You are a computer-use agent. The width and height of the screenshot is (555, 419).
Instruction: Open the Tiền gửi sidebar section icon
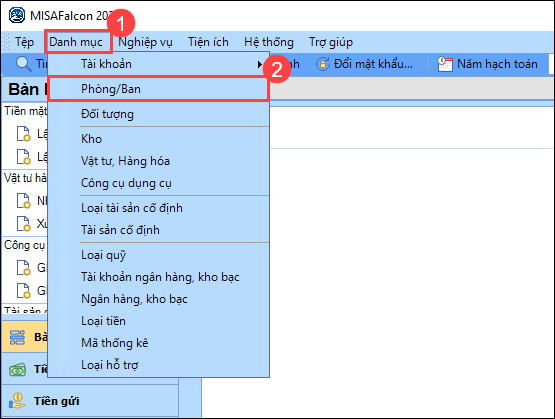coord(17,401)
